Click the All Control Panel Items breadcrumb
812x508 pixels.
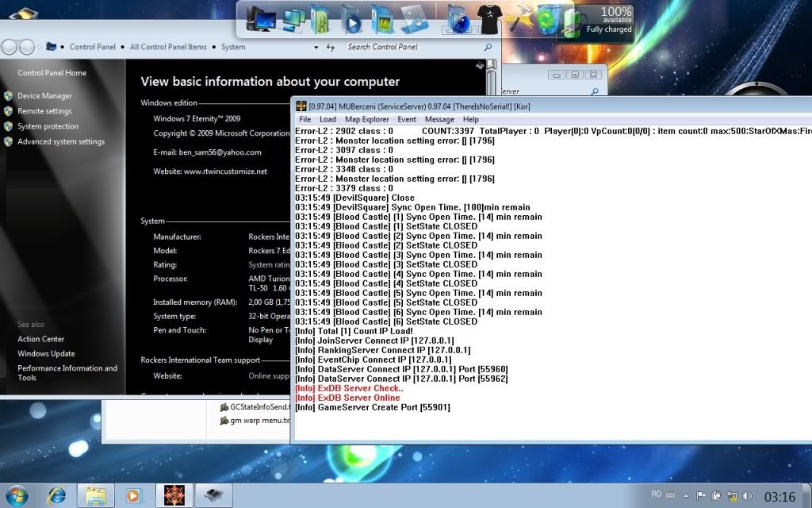(x=168, y=47)
